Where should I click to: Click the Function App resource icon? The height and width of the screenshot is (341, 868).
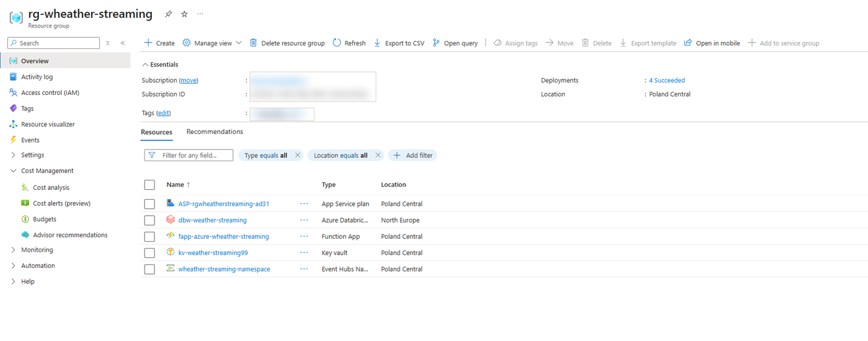click(170, 236)
